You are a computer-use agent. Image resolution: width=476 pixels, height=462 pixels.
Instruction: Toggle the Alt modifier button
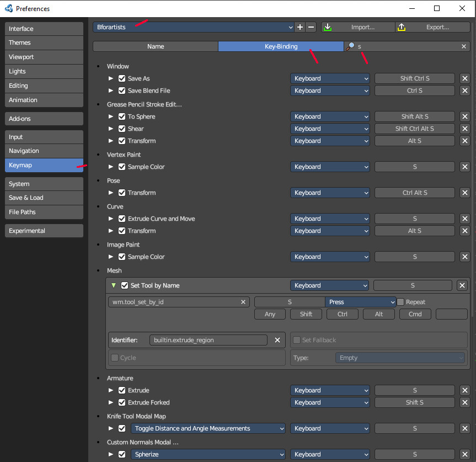pyautogui.click(x=379, y=314)
